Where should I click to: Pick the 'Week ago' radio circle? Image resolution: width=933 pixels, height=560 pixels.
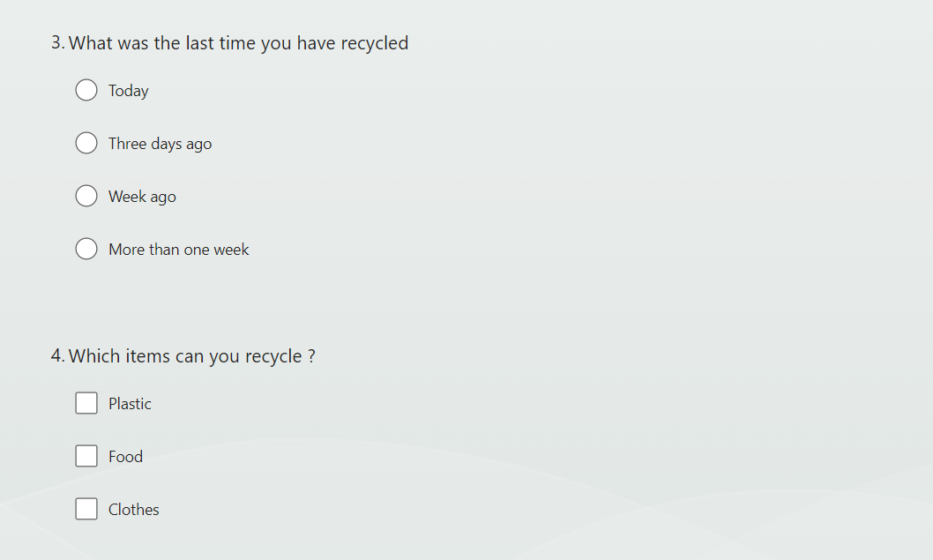(x=86, y=197)
